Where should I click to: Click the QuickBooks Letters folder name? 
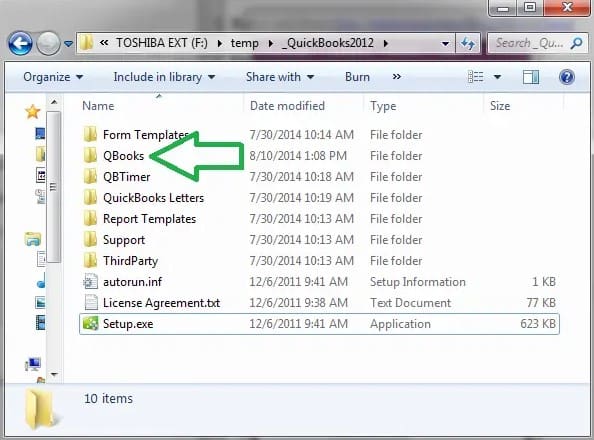153,198
